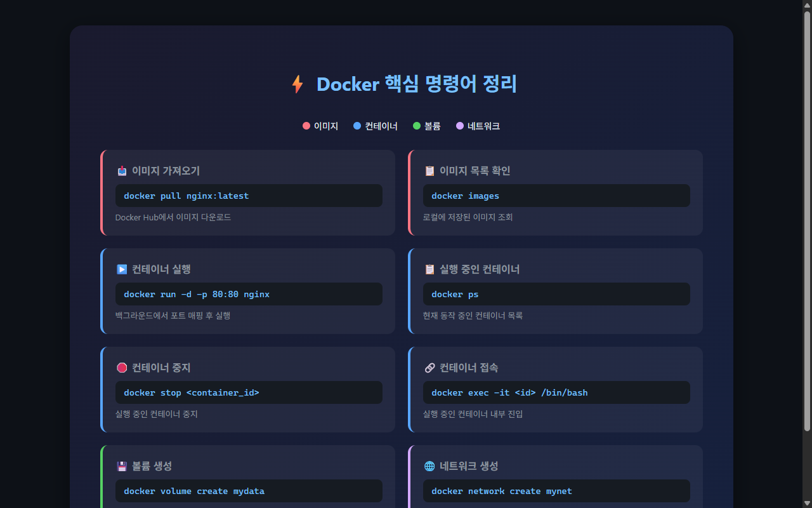Select the 네트워크 legend item
812x508 pixels.
tap(479, 126)
